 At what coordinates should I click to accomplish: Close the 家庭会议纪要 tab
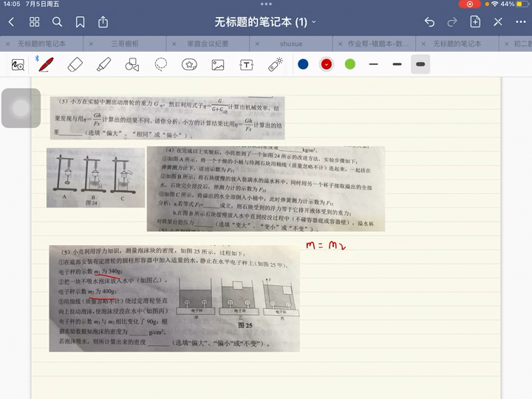pos(174,44)
